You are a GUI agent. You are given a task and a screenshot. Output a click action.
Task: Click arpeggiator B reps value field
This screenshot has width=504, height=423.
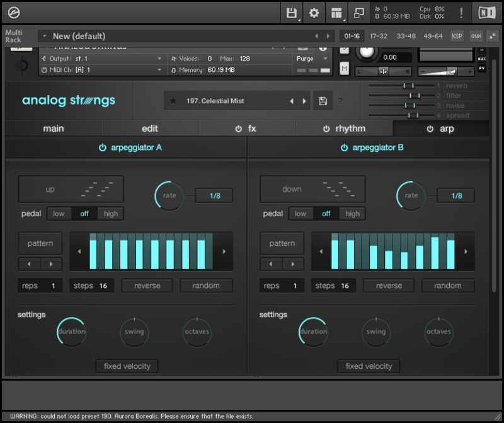tap(282, 286)
